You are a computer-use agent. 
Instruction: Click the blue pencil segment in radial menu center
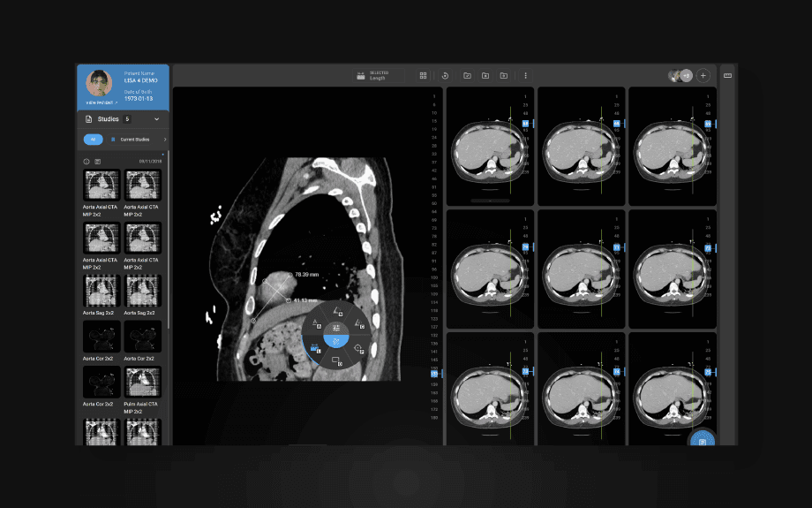(x=336, y=341)
